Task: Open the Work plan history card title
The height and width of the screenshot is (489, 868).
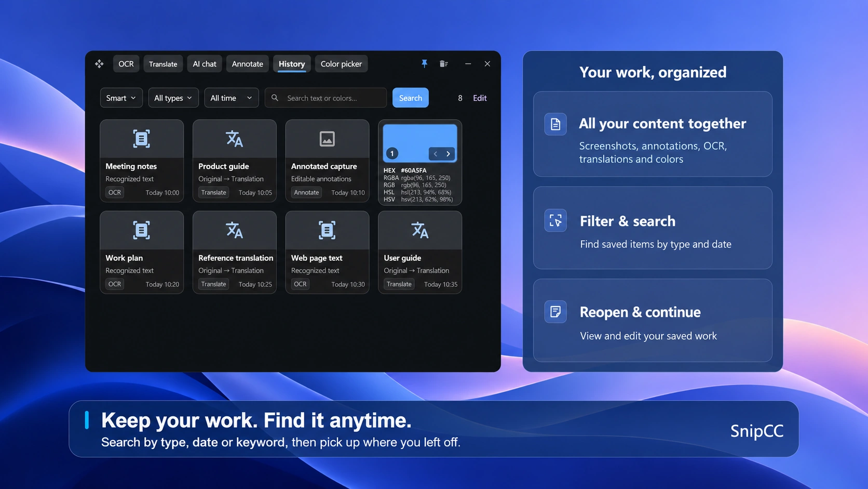Action: 124,258
